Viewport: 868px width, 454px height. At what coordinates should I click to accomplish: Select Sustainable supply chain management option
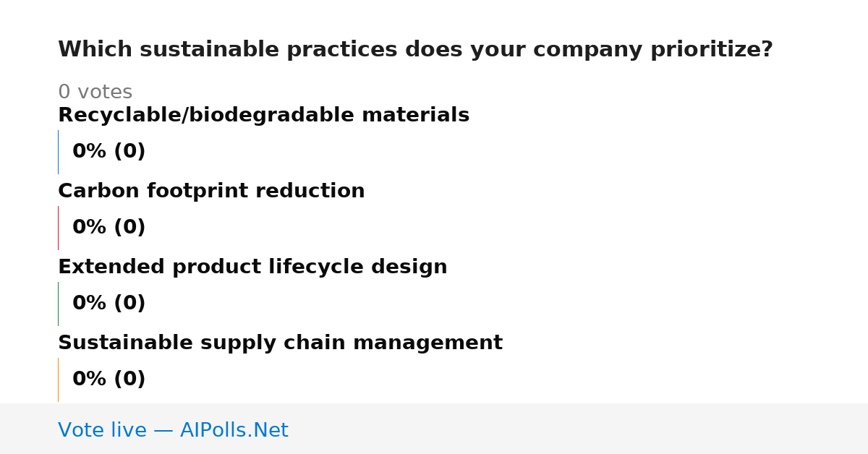(x=280, y=343)
